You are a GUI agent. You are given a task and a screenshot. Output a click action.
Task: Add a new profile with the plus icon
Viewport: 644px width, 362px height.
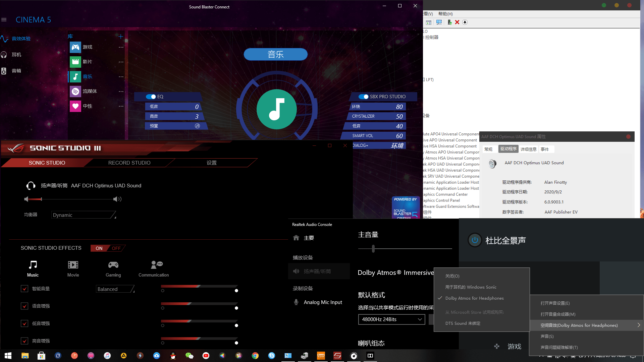pyautogui.click(x=121, y=37)
